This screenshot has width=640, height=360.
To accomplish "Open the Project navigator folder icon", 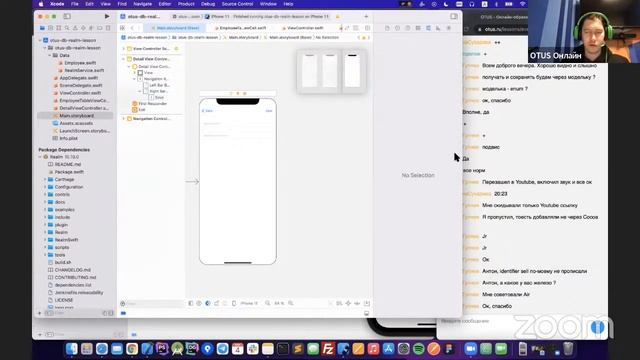I will tap(42, 28).
